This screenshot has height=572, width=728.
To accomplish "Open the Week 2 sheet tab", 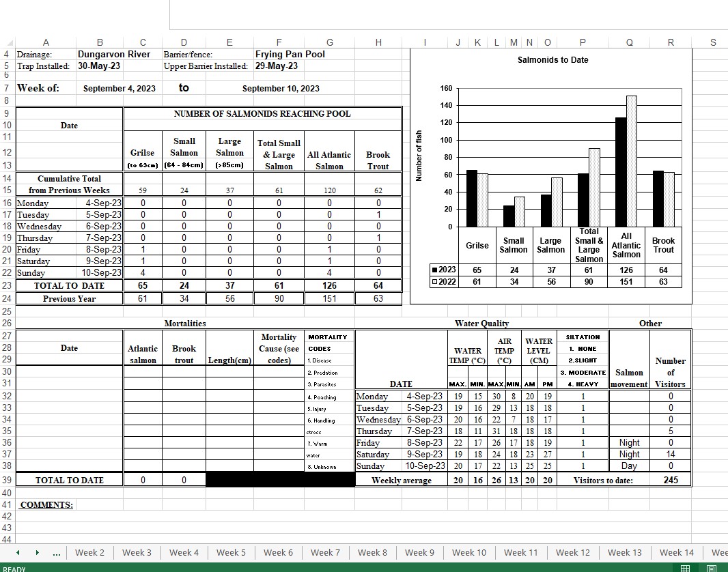I will (x=89, y=552).
